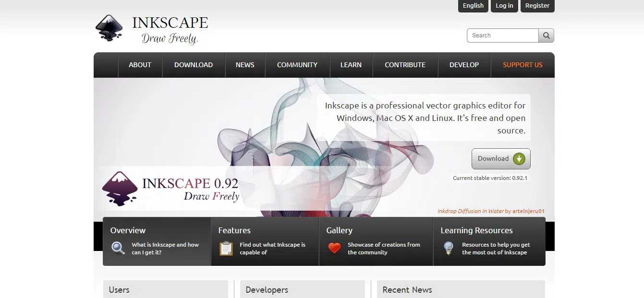Screen dimensions: 644x298
Task: Open the English language dropdown
Action: pos(473,6)
